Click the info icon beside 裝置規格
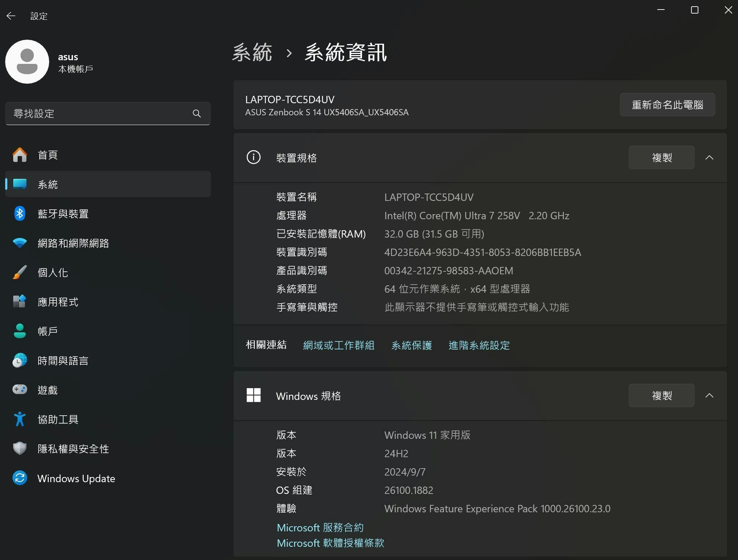This screenshot has width=738, height=560. (x=253, y=157)
